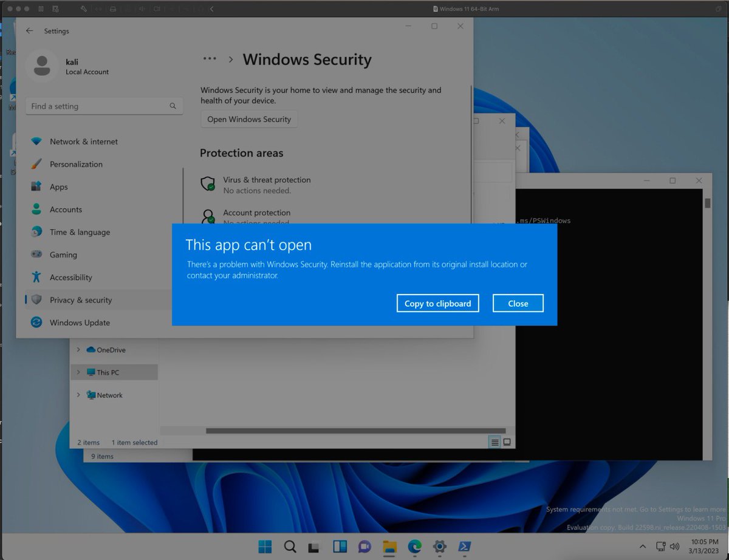The image size is (729, 560).
Task: Open taskbar Search
Action: pyautogui.click(x=290, y=546)
